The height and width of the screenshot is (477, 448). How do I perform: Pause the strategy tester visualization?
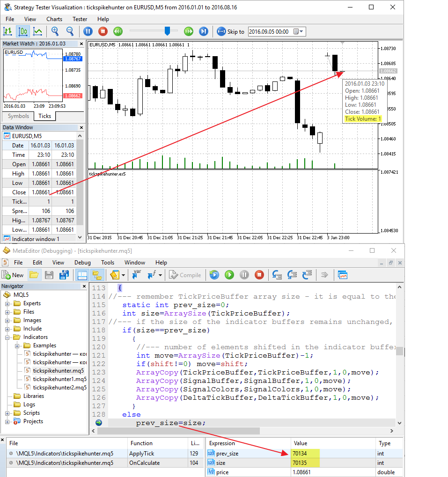[88, 31]
